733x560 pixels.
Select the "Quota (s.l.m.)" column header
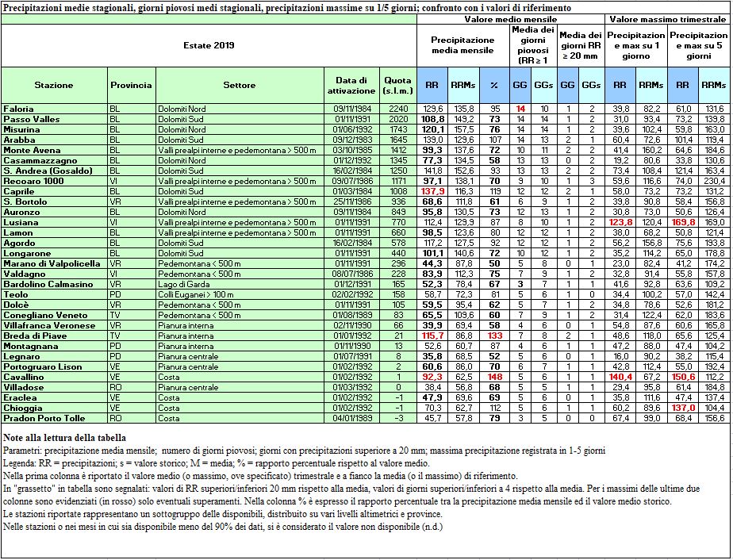[x=397, y=85]
